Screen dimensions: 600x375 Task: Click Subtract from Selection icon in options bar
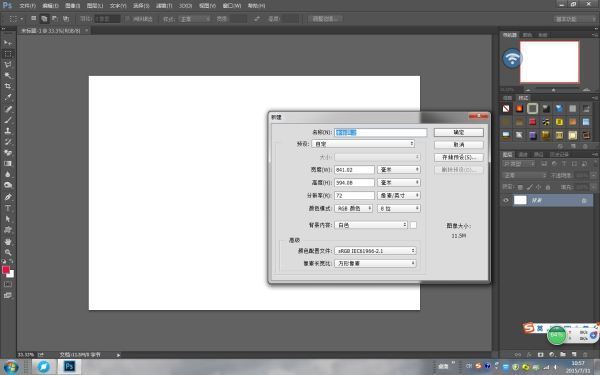pos(55,18)
